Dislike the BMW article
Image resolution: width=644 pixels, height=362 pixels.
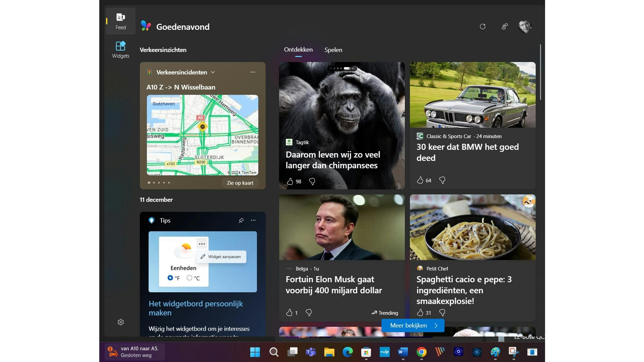coord(442,180)
